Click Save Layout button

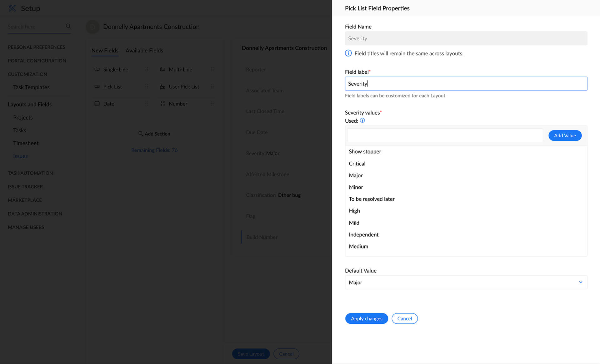[251, 354]
